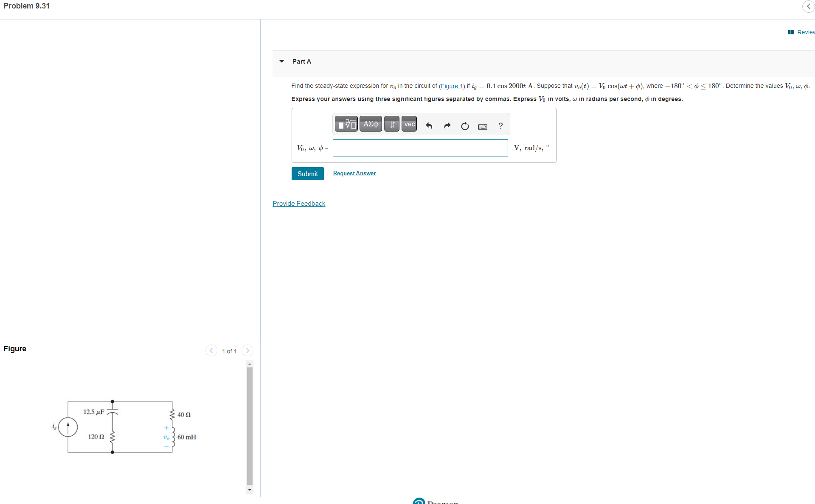Viewport: 815px width, 504px height.
Task: Open the equation template editor icon
Action: [346, 124]
